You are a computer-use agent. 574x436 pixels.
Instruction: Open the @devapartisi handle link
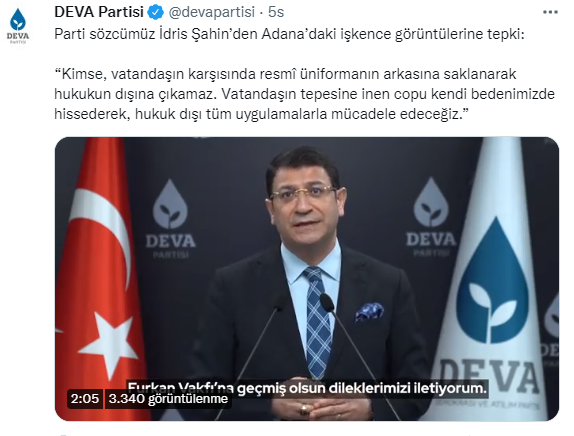[x=212, y=12]
